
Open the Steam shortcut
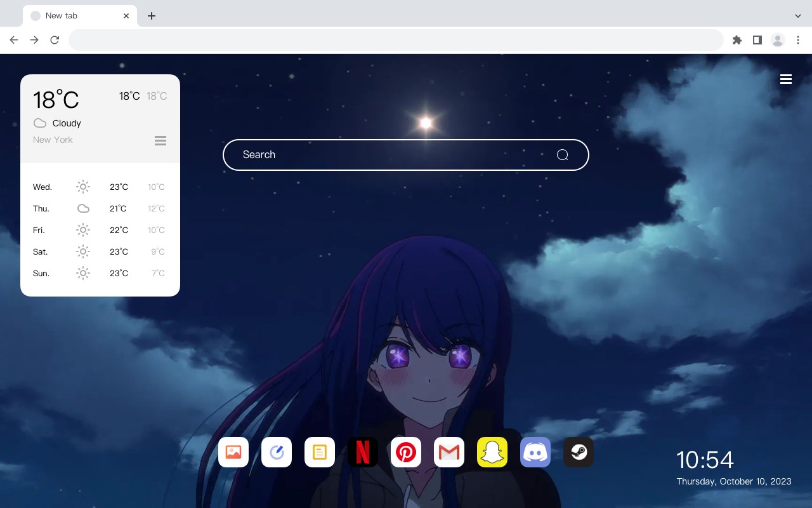pyautogui.click(x=579, y=452)
